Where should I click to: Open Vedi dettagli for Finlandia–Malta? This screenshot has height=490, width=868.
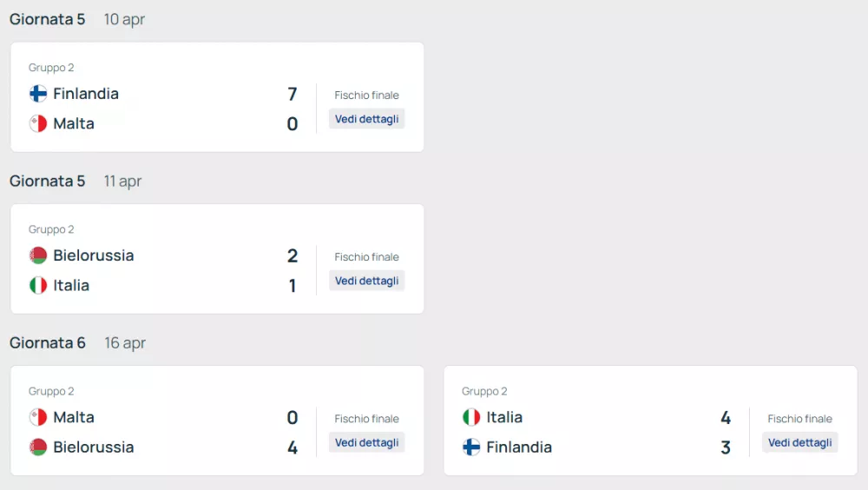[366, 119]
